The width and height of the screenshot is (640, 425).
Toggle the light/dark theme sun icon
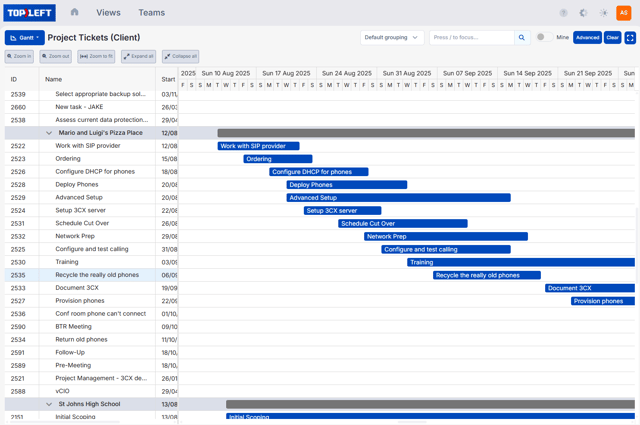pyautogui.click(x=603, y=13)
